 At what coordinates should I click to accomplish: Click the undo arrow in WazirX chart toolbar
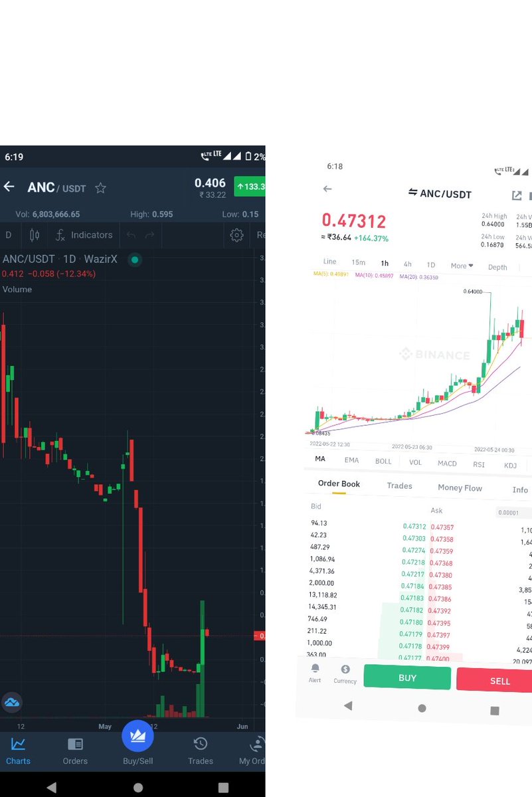(x=131, y=235)
